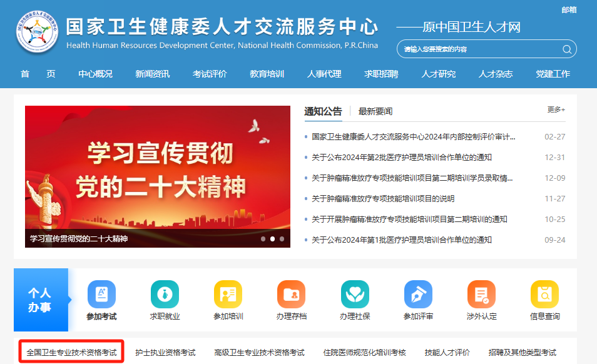Open the 人才研究 menu

pyautogui.click(x=438, y=74)
